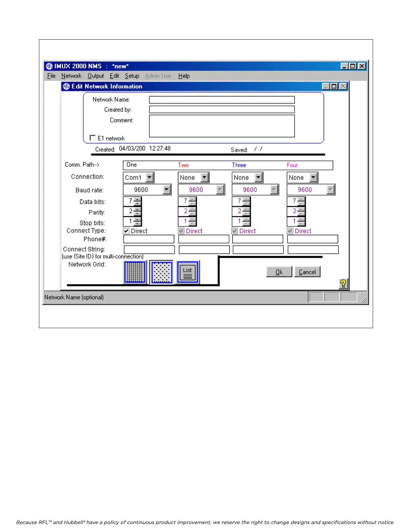The image size is (411, 532).
Task: Open the Edit menu
Action: pyautogui.click(x=114, y=76)
